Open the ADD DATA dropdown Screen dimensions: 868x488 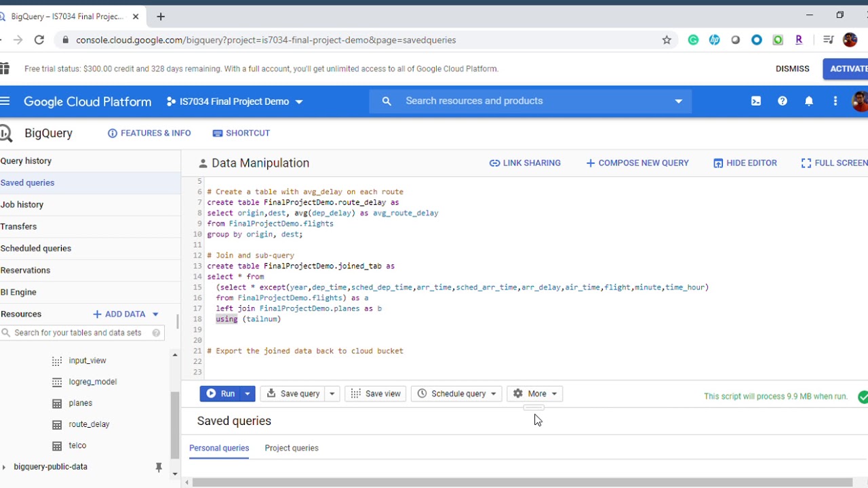[126, 314]
